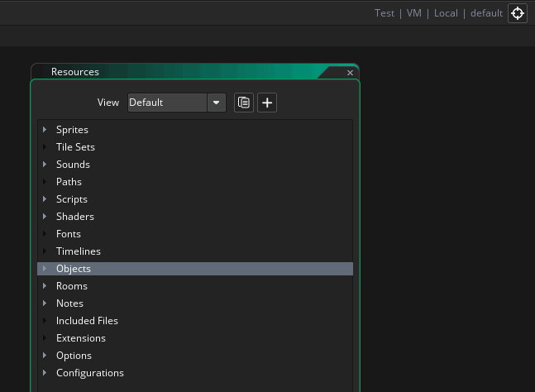This screenshot has width=535, height=392.
Task: Select the Paths resource folder
Action: click(x=69, y=182)
